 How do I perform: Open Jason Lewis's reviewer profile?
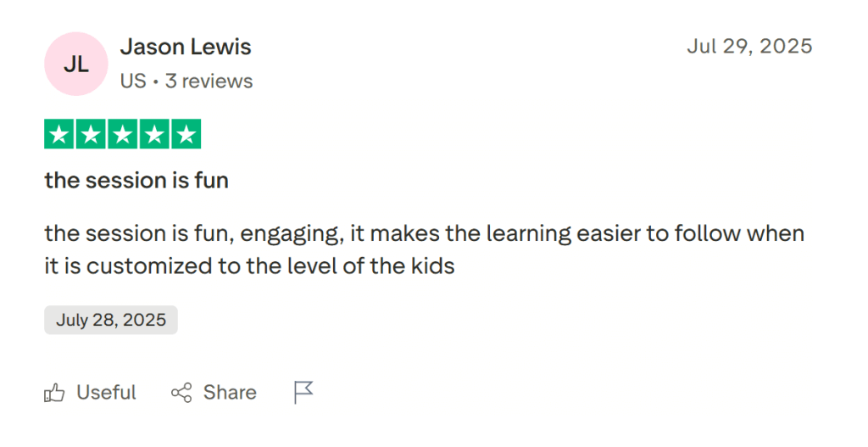(x=186, y=47)
